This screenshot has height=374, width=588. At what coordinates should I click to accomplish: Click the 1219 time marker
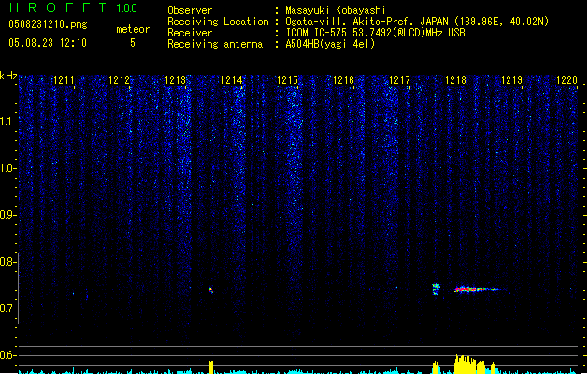pos(511,80)
